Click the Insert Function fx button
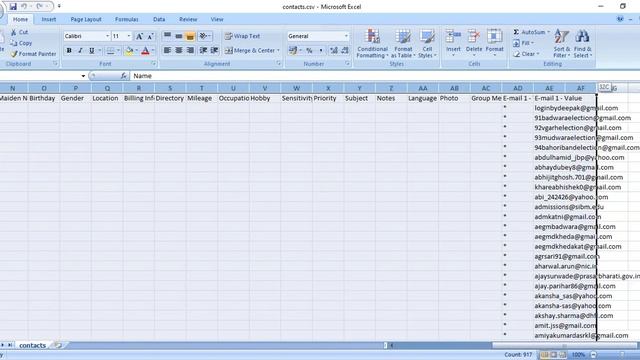640x360 pixels. [123, 76]
